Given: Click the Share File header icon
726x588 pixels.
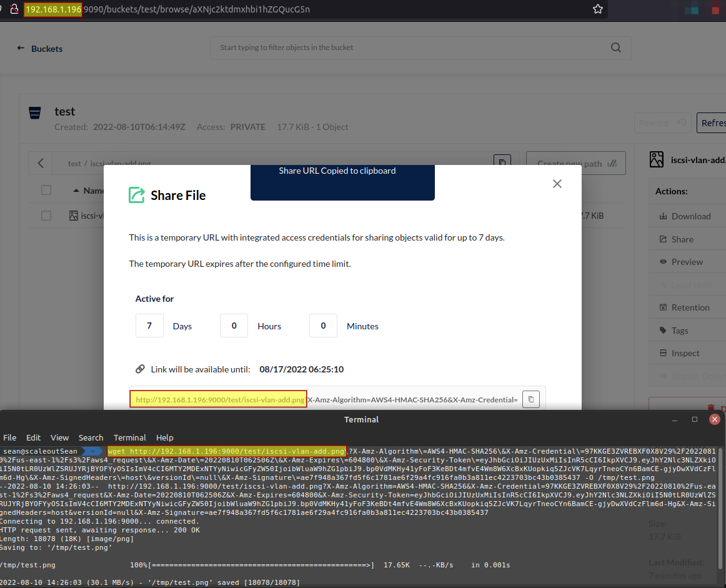Looking at the screenshot, I should click(137, 195).
